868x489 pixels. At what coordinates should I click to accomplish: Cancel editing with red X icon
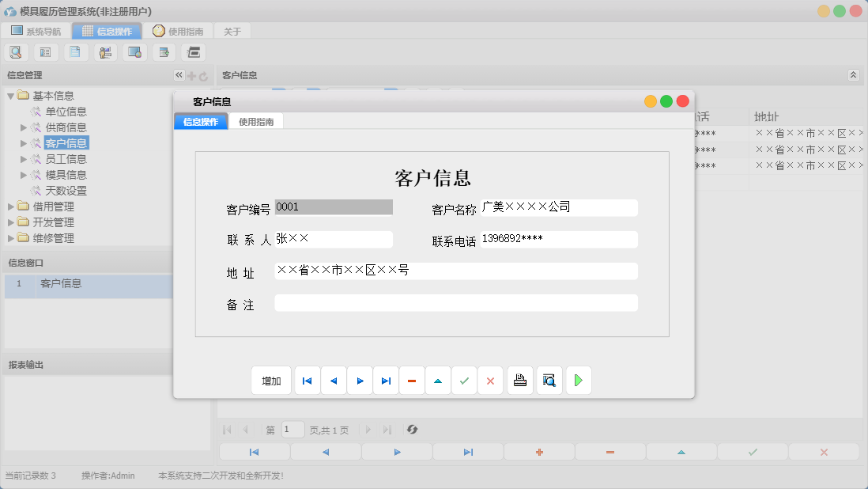490,381
